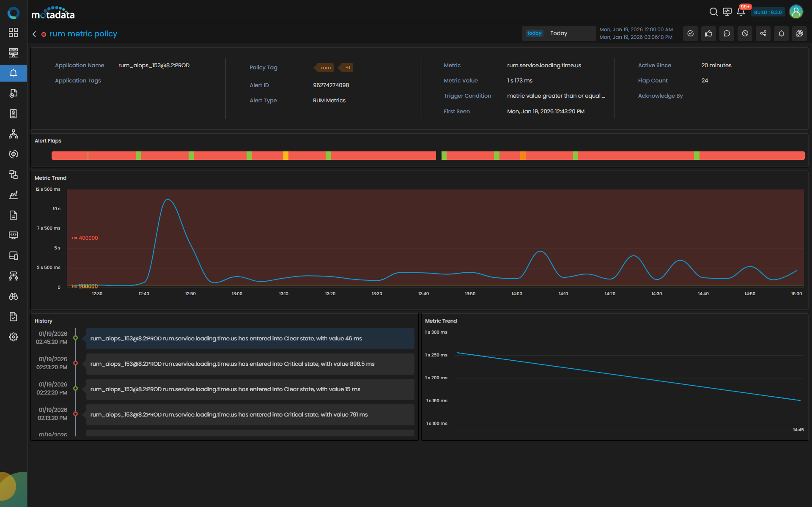
Task: Open the health monitor screen icon
Action: (727, 12)
